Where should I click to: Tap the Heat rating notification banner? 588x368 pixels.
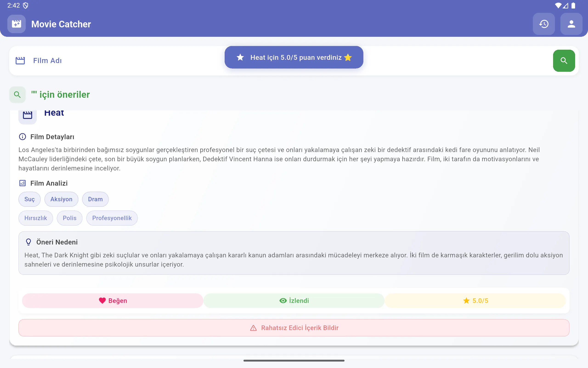click(294, 57)
